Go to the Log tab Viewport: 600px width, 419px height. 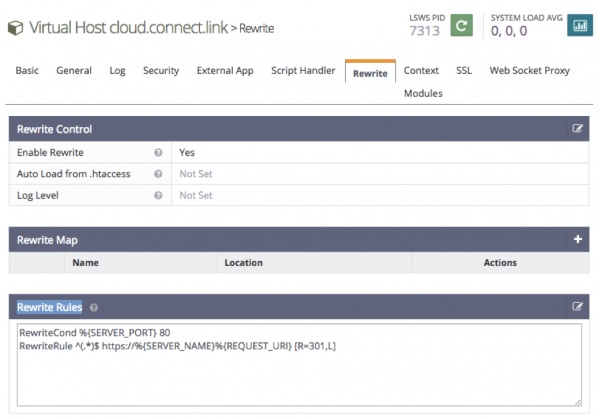(117, 71)
